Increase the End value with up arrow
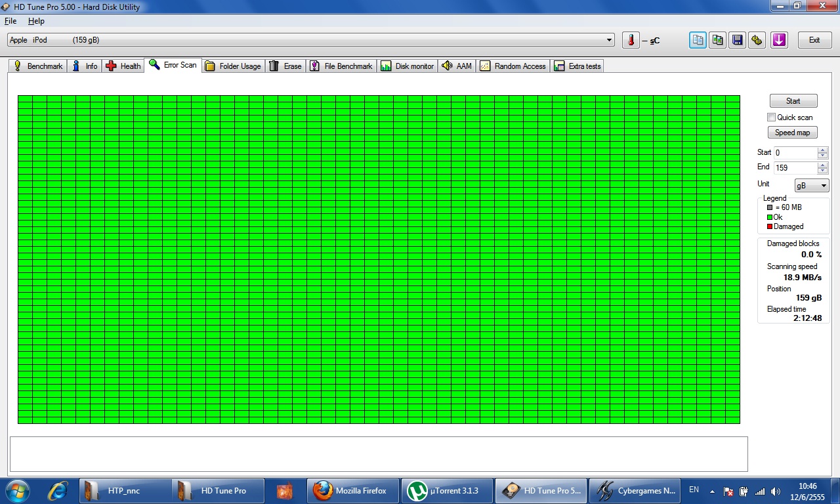This screenshot has height=504, width=840. click(823, 165)
